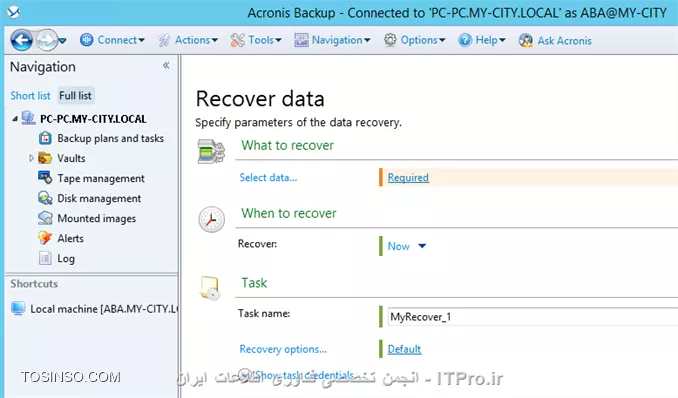Click the Mounted images icon

pos(45,218)
